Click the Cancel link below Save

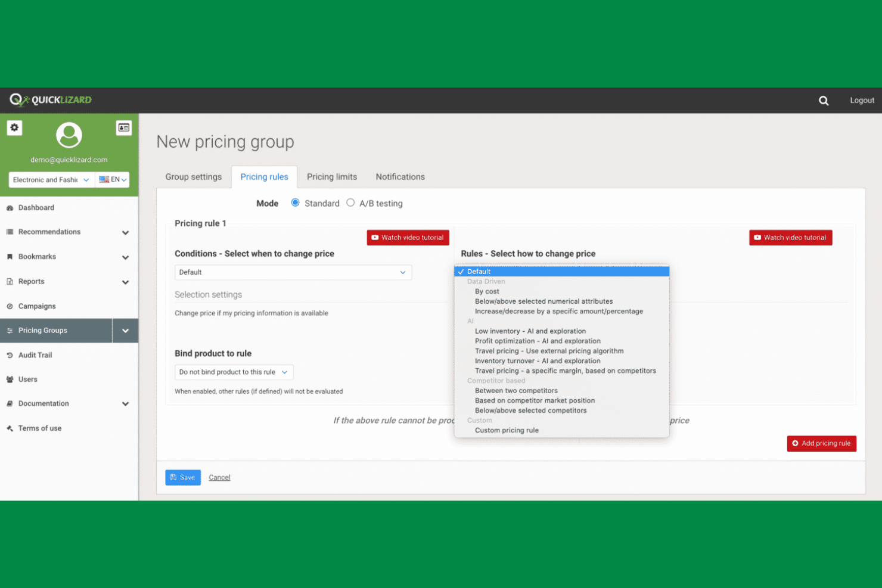[x=219, y=477]
